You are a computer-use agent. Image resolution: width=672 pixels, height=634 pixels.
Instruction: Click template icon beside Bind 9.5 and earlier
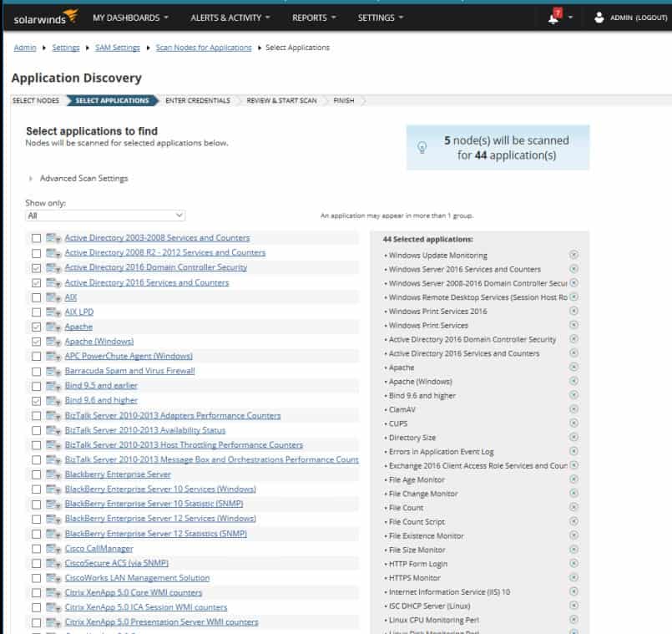coord(53,386)
